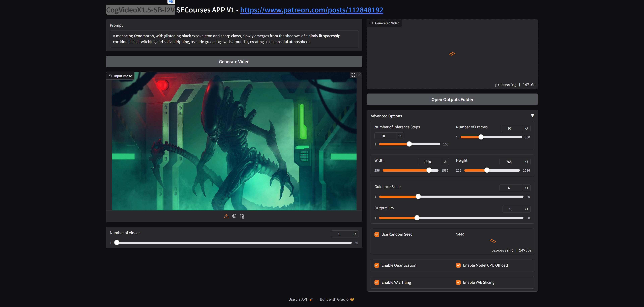Open the Patreon post link
The image size is (644, 307).
[x=311, y=10]
